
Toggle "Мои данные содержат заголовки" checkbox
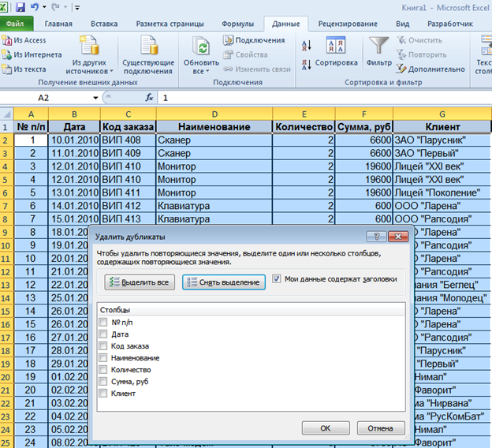coord(276,278)
